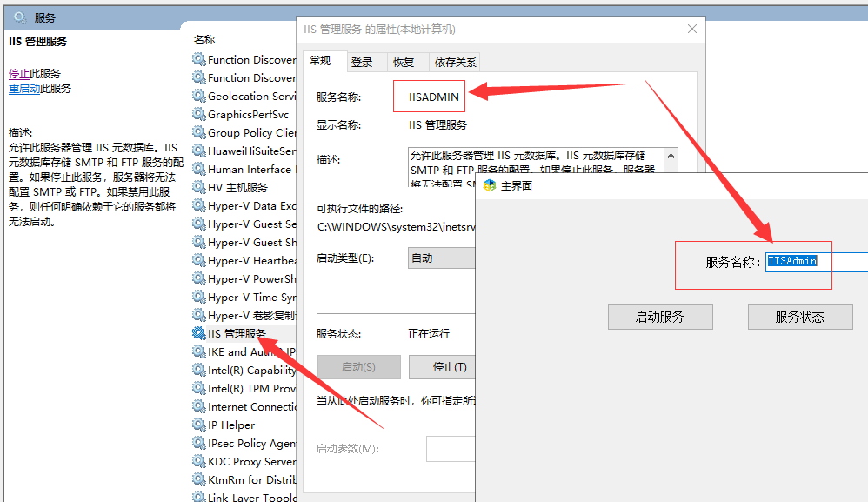
Task: Click the 停止(T) button
Action: coord(442,367)
